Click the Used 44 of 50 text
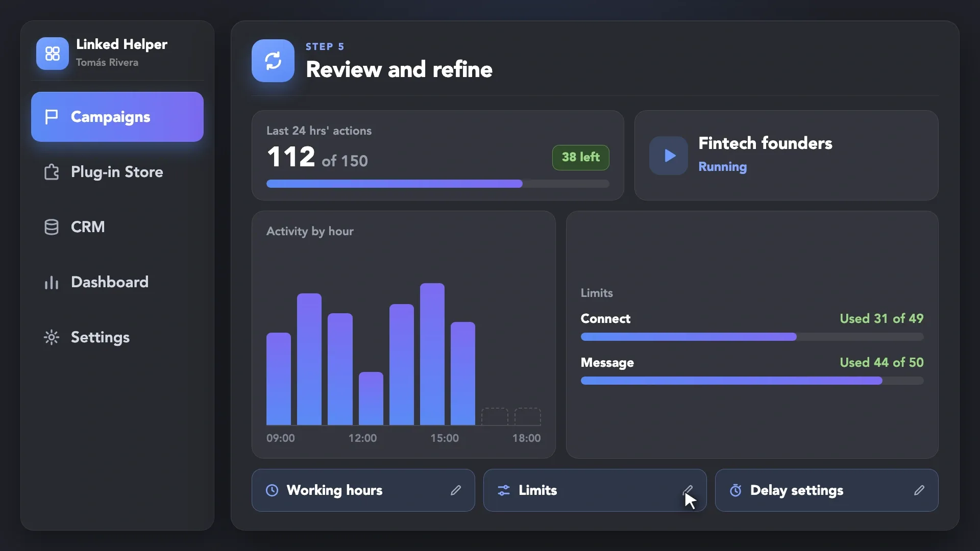 tap(881, 362)
